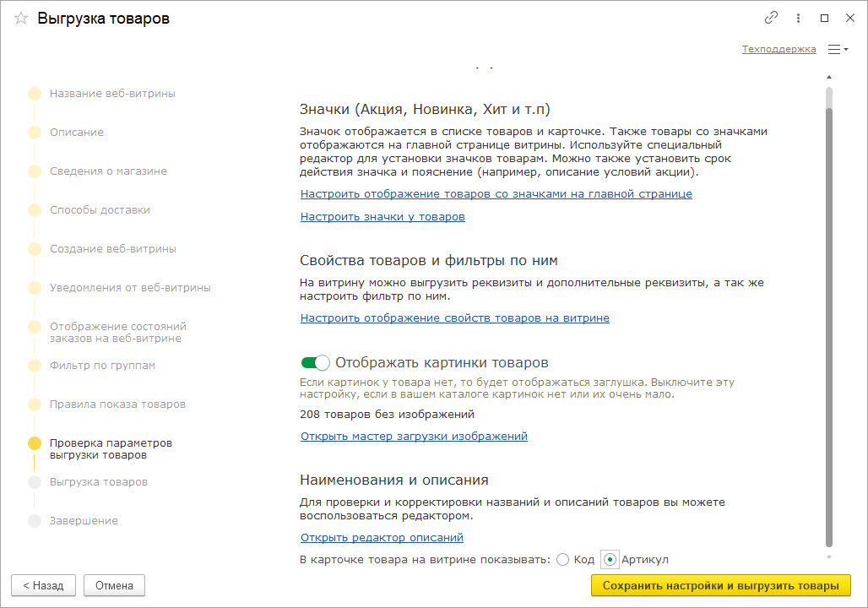The height and width of the screenshot is (608, 868).
Task: Copy link using the chain icon
Action: 771,18
